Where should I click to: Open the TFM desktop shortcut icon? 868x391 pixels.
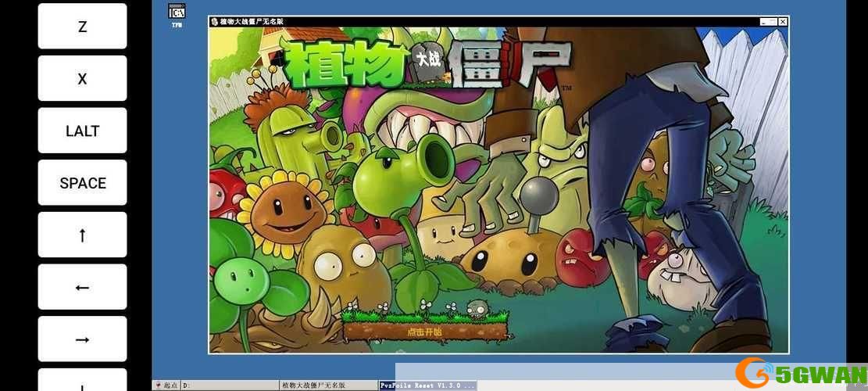(x=177, y=16)
